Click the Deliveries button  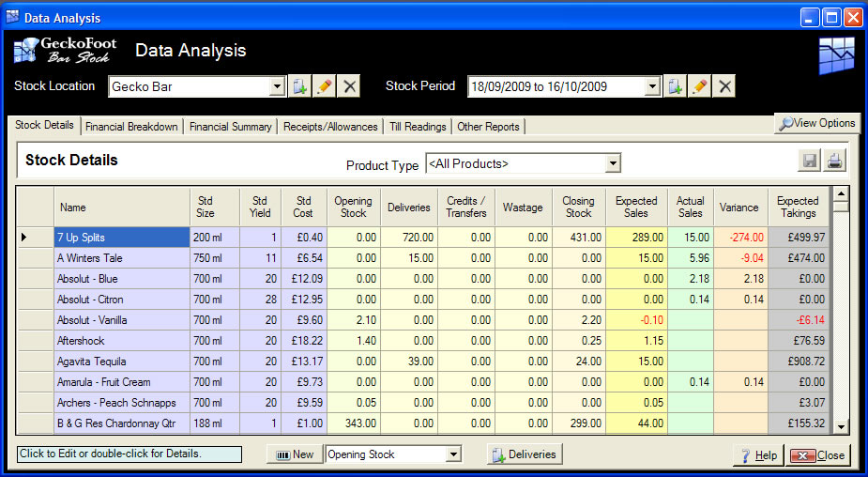(524, 454)
